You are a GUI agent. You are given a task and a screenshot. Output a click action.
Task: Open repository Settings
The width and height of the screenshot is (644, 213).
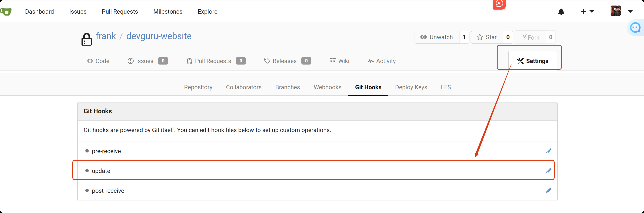point(532,61)
